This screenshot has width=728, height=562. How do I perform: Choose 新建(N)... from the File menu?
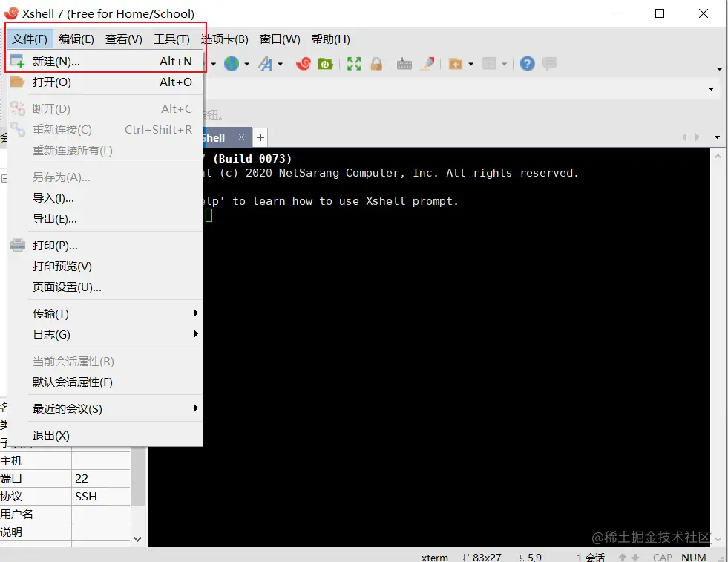tap(105, 62)
